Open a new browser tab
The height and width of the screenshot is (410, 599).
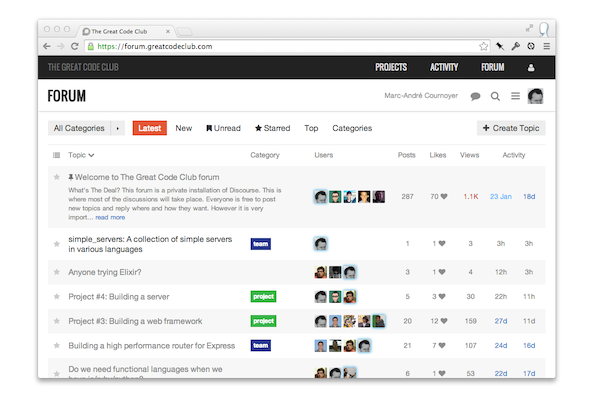click(x=185, y=31)
